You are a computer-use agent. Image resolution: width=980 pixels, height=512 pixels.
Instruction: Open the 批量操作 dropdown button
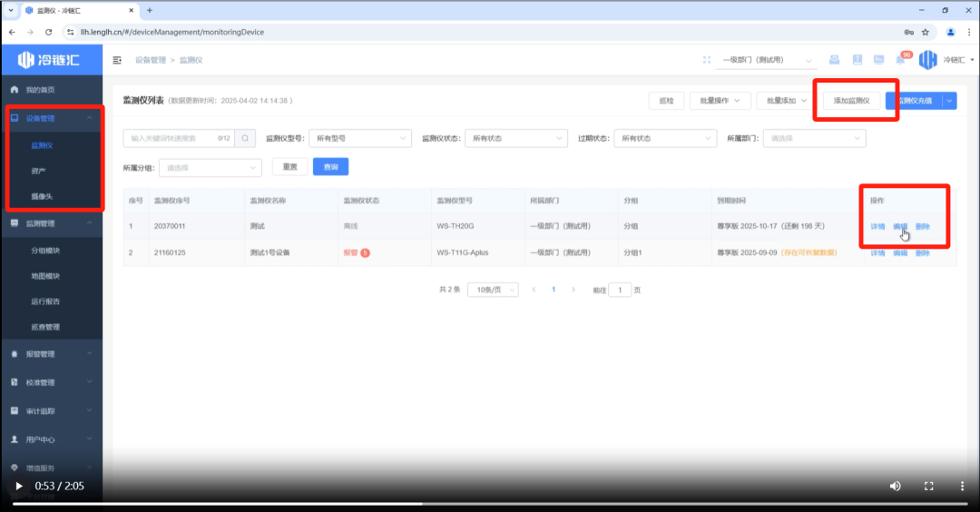click(720, 101)
